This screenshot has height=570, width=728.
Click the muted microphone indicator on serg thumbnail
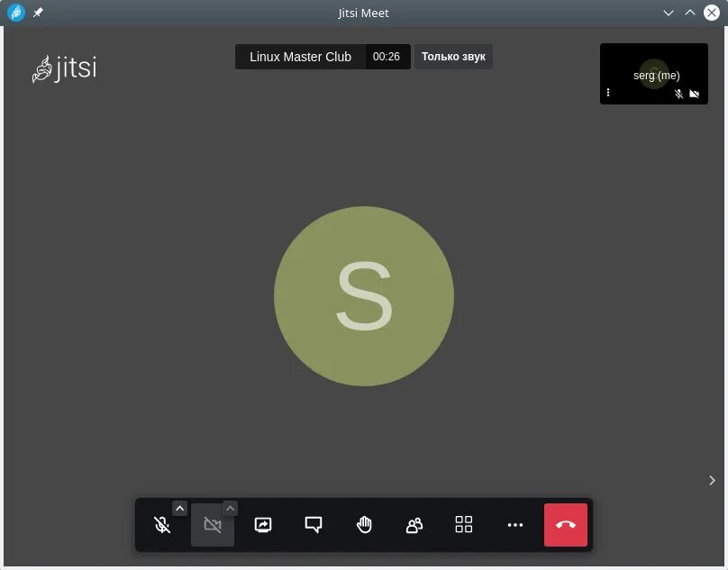click(678, 94)
